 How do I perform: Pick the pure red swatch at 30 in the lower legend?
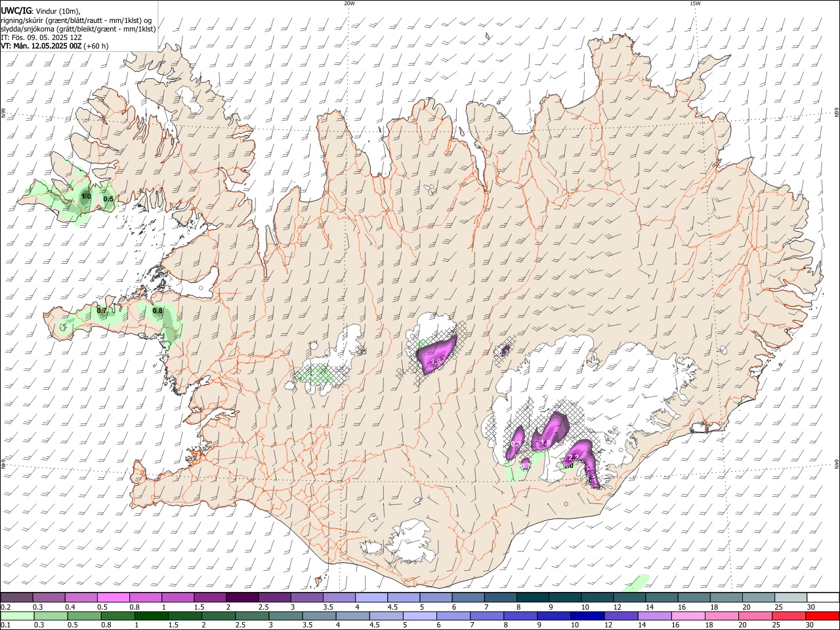(823, 616)
